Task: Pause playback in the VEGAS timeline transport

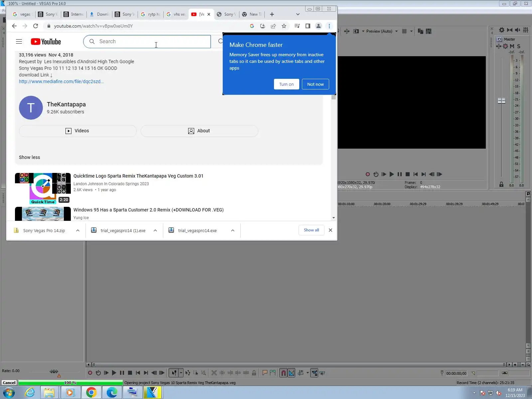Action: [122, 373]
